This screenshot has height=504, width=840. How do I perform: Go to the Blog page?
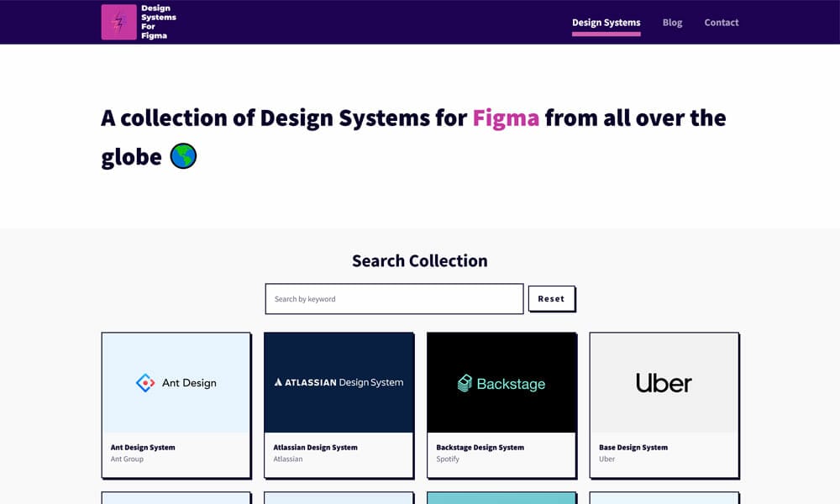(672, 23)
